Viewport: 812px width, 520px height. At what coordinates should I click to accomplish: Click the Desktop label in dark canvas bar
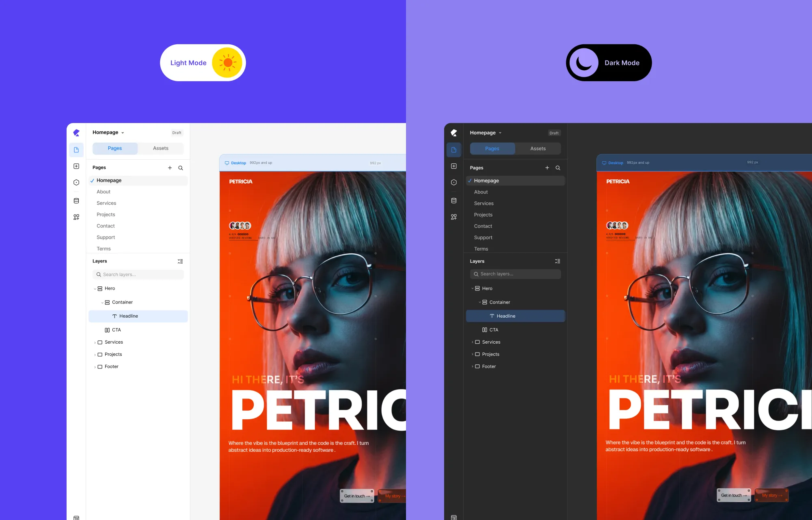tap(615, 163)
